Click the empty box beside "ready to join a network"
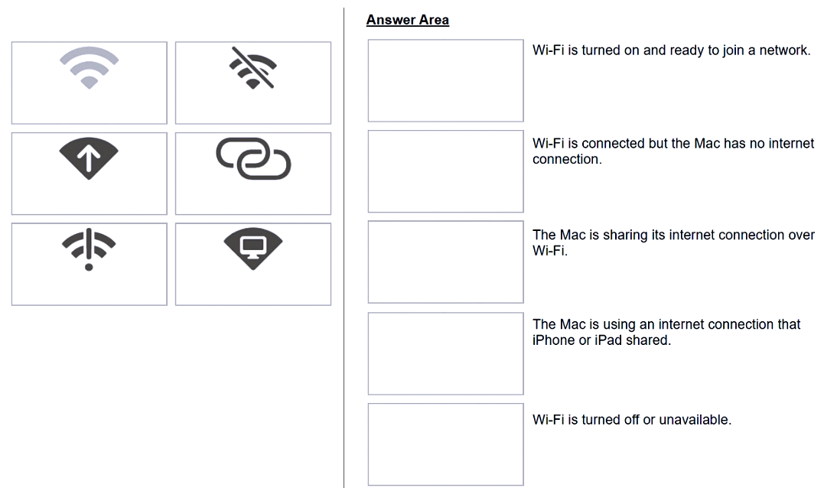The image size is (824, 504). click(445, 80)
